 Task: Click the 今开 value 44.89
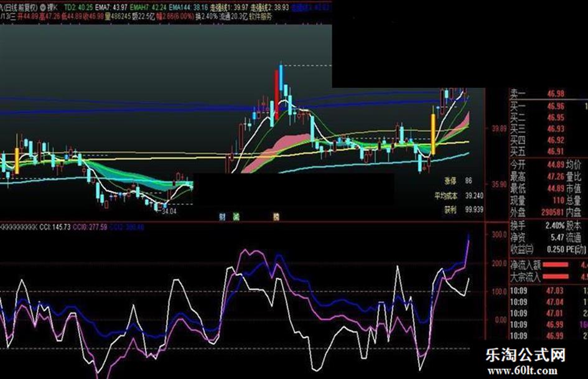tap(556, 164)
